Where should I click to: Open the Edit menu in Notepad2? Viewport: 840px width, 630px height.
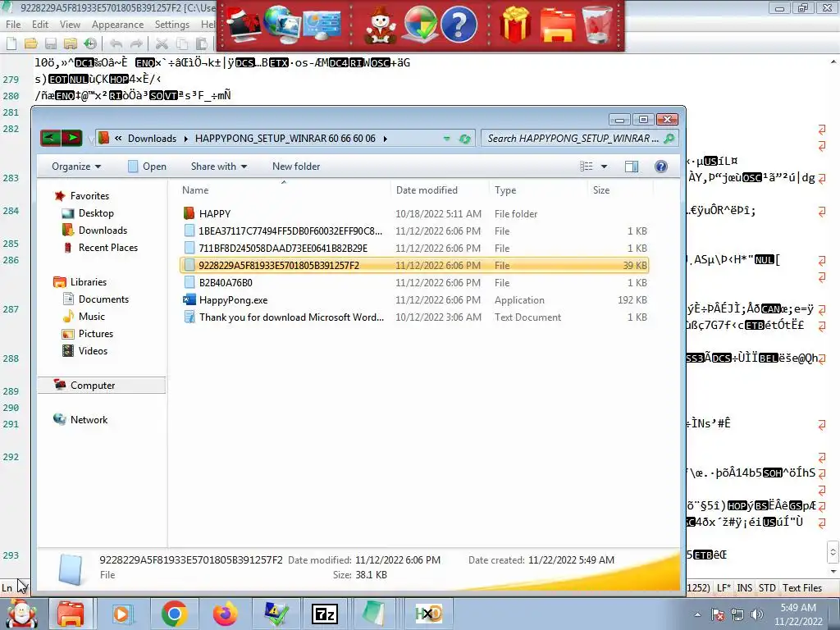pos(39,25)
